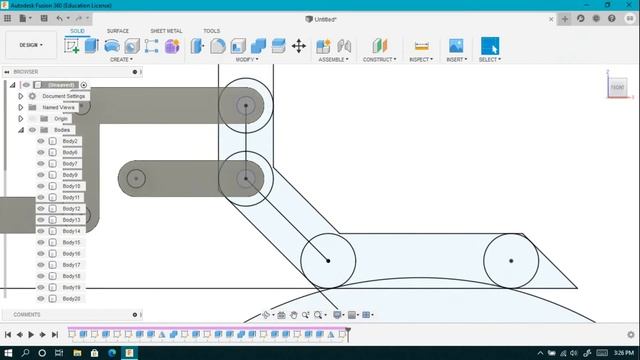Click the Combine tool icon
This screenshot has width=640, height=360.
[x=258, y=46]
